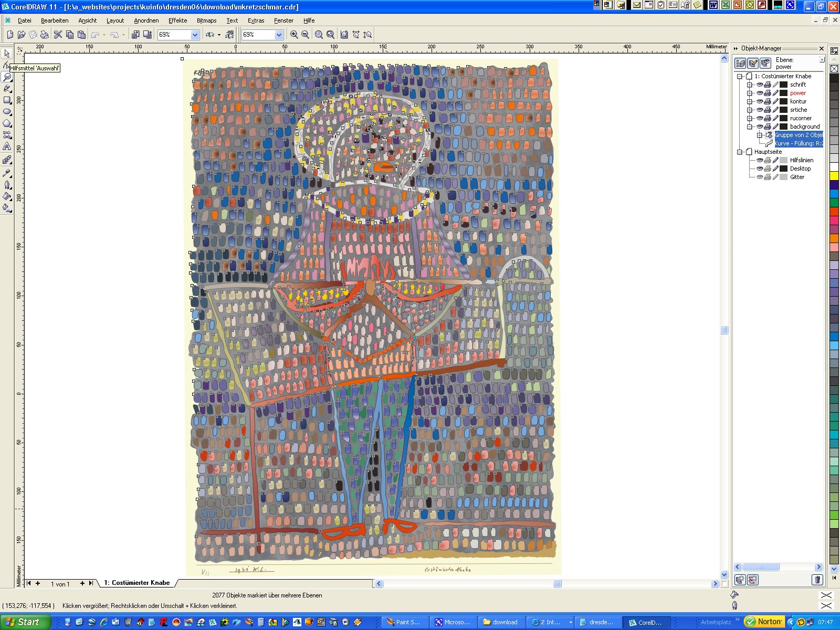Click the Zoom Out magnifier button
840x630 pixels.
pos(306,35)
